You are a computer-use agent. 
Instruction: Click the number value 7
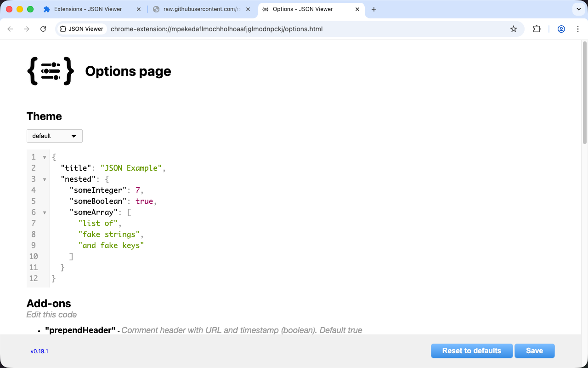click(x=138, y=190)
